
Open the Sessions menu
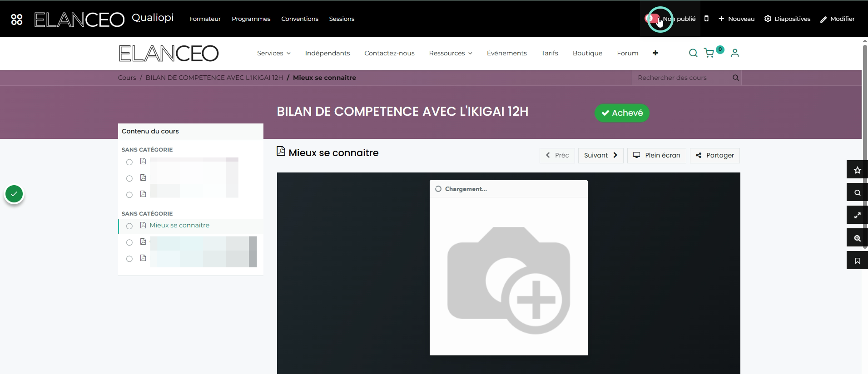342,19
